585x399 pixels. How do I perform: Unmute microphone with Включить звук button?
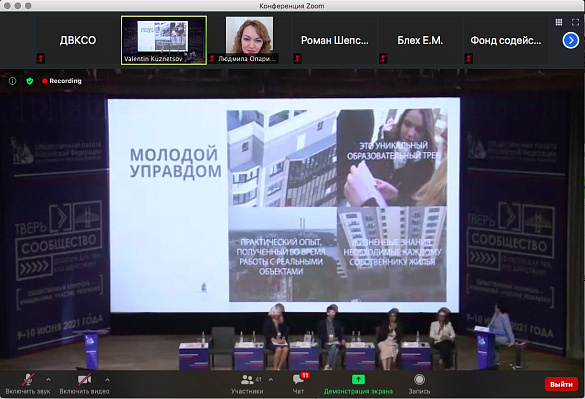(x=28, y=384)
